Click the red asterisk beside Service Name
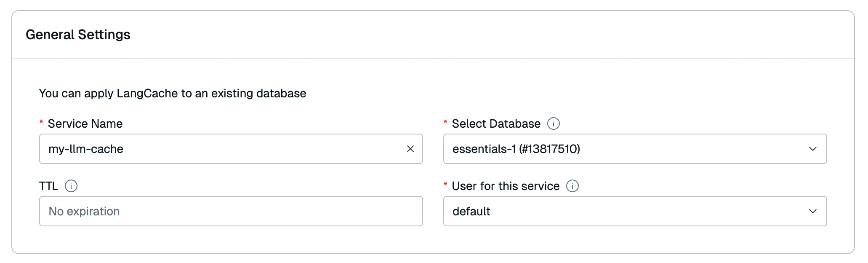This screenshot has height=263, width=868. [x=41, y=122]
